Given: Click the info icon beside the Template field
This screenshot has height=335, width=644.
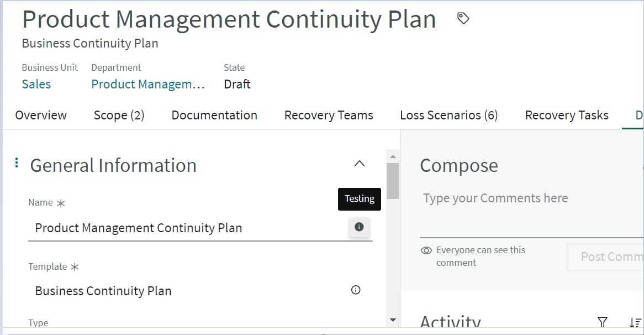Looking at the screenshot, I should 356,290.
